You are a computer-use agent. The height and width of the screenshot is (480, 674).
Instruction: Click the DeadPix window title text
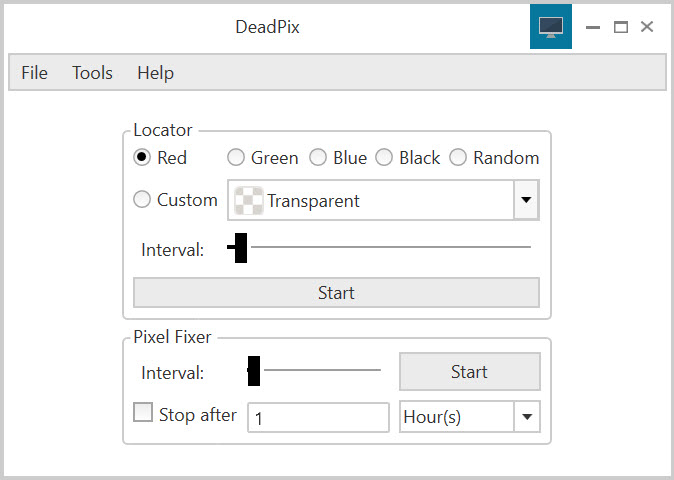(x=267, y=27)
